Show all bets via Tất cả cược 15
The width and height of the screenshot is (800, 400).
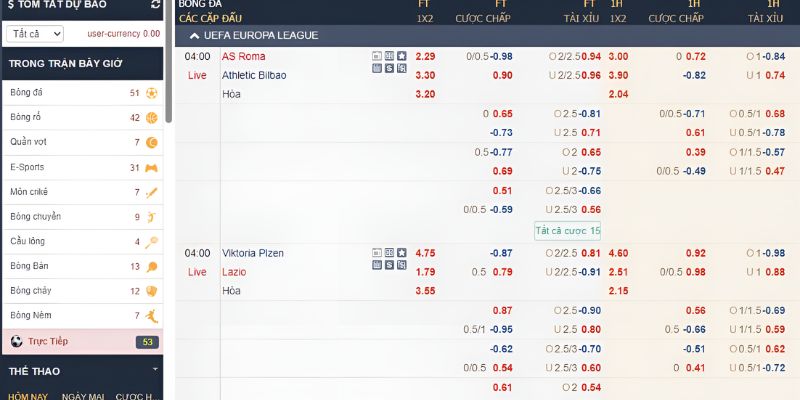(x=567, y=231)
